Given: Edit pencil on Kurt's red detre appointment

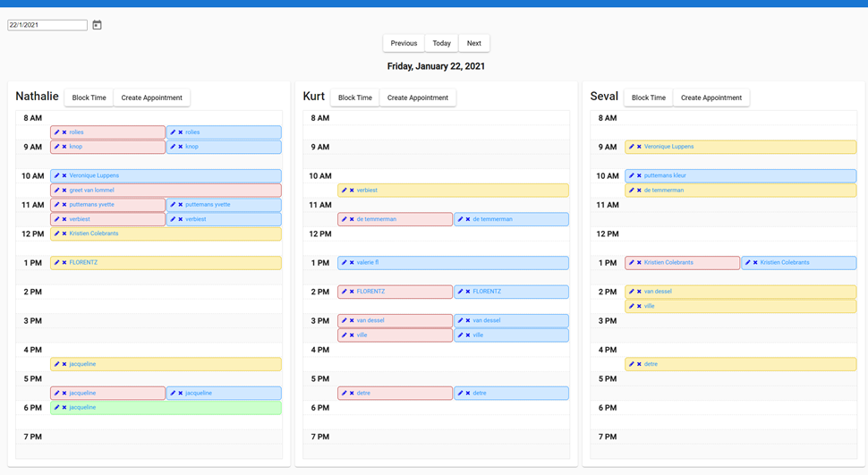Looking at the screenshot, I should [x=344, y=393].
